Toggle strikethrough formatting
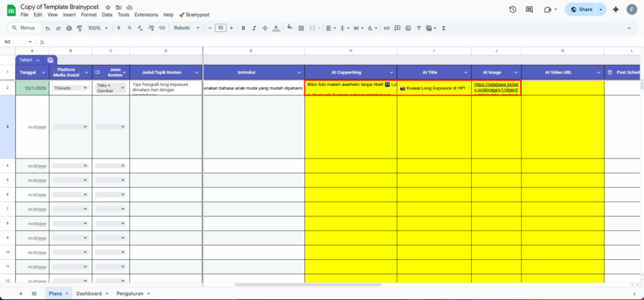This screenshot has width=644, height=300. 264,28
